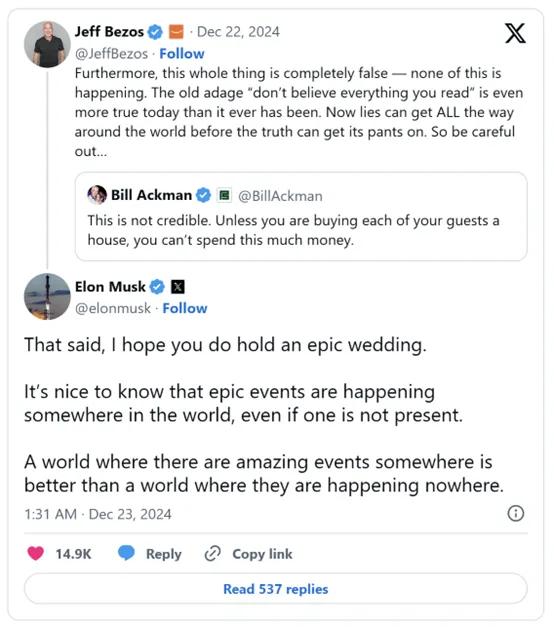554x627 pixels.
Task: Click the black X affiliation badge
Action: [178, 287]
